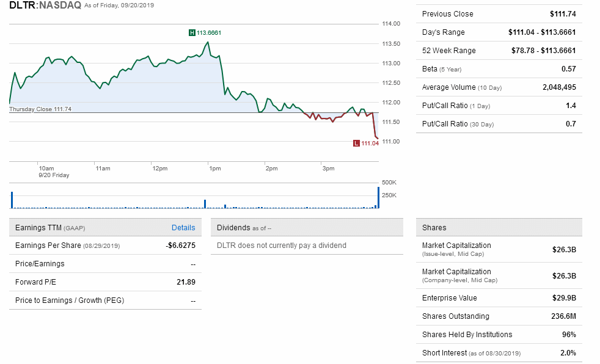Click the Earnings TTM (GAAP) header label
The height and width of the screenshot is (364, 600).
pos(50,227)
